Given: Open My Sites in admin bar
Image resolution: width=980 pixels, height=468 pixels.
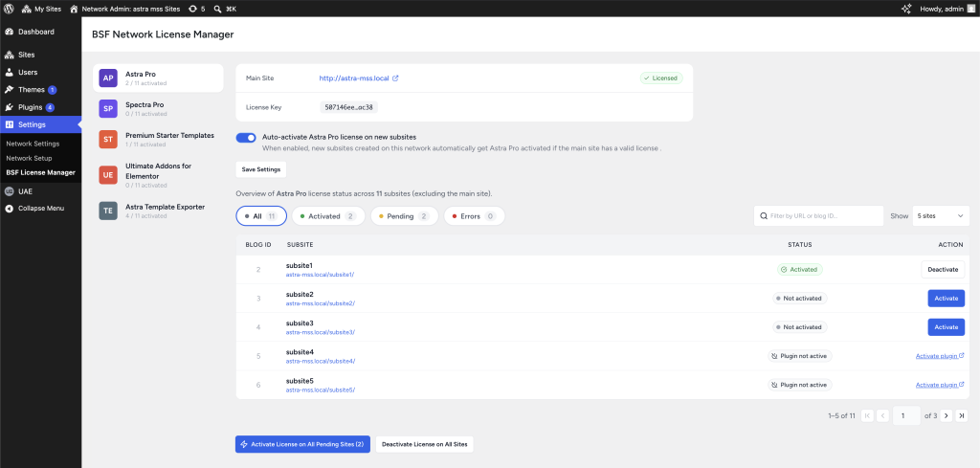Looking at the screenshot, I should (x=41, y=9).
